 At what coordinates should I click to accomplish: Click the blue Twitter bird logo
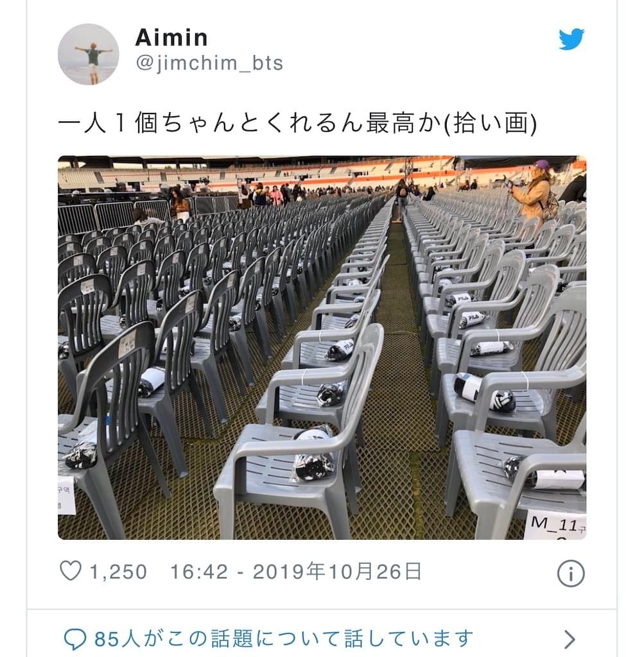tap(571, 39)
